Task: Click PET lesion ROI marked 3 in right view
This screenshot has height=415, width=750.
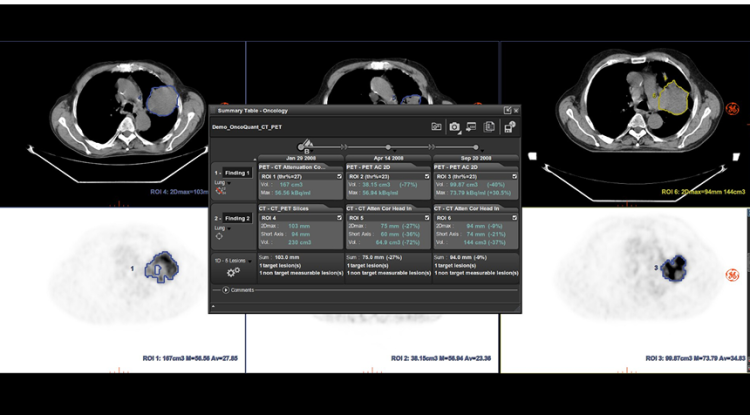Action: click(674, 268)
